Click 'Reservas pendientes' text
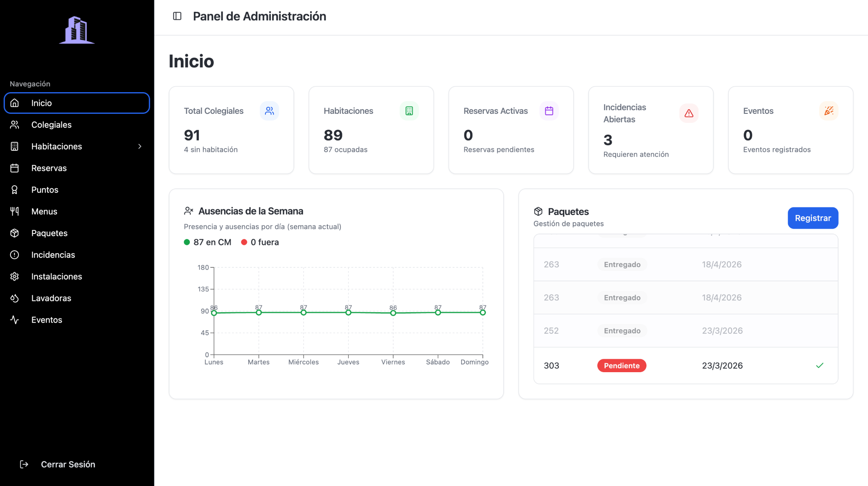Screen dimensions: 868x486 click(x=499, y=150)
